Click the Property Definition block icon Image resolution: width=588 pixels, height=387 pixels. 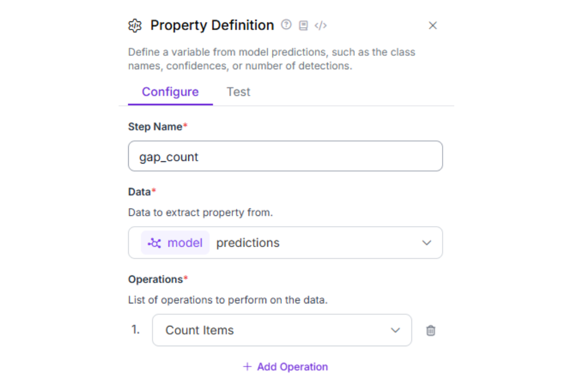(135, 25)
